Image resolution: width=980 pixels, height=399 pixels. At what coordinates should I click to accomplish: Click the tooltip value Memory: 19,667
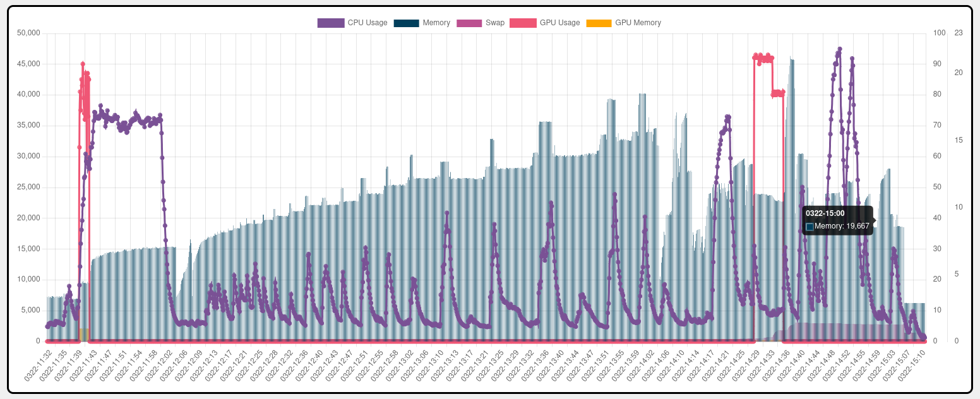coord(842,226)
